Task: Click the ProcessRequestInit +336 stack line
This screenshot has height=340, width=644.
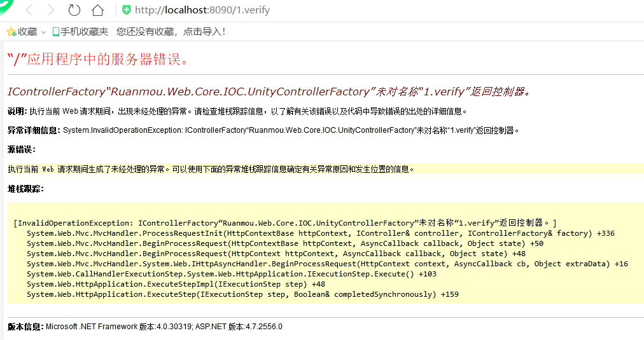Action: pyautogui.click(x=321, y=233)
